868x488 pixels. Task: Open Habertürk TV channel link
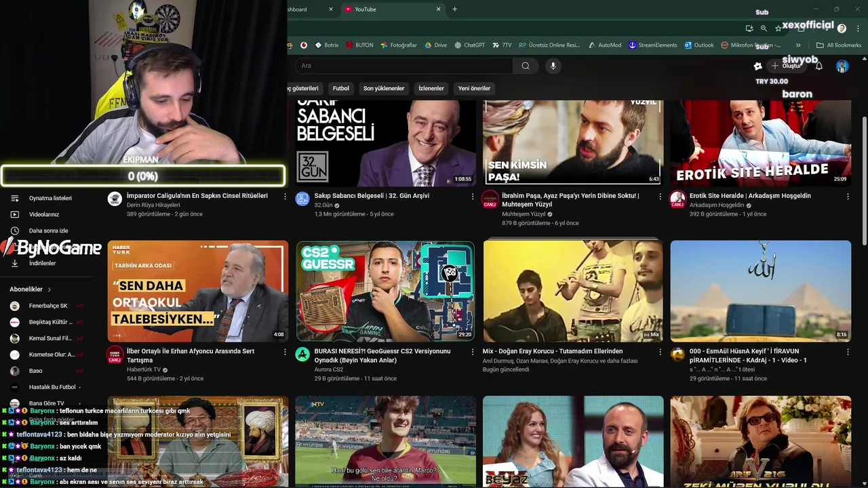pos(143,370)
